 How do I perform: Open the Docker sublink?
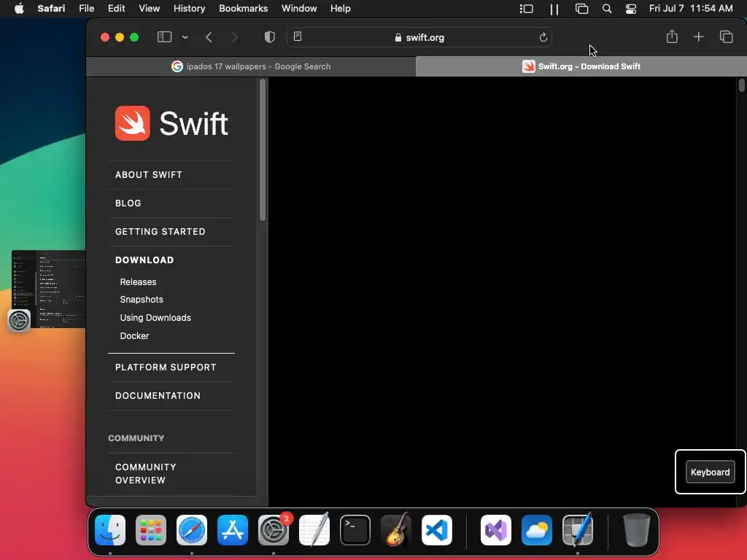click(x=134, y=335)
